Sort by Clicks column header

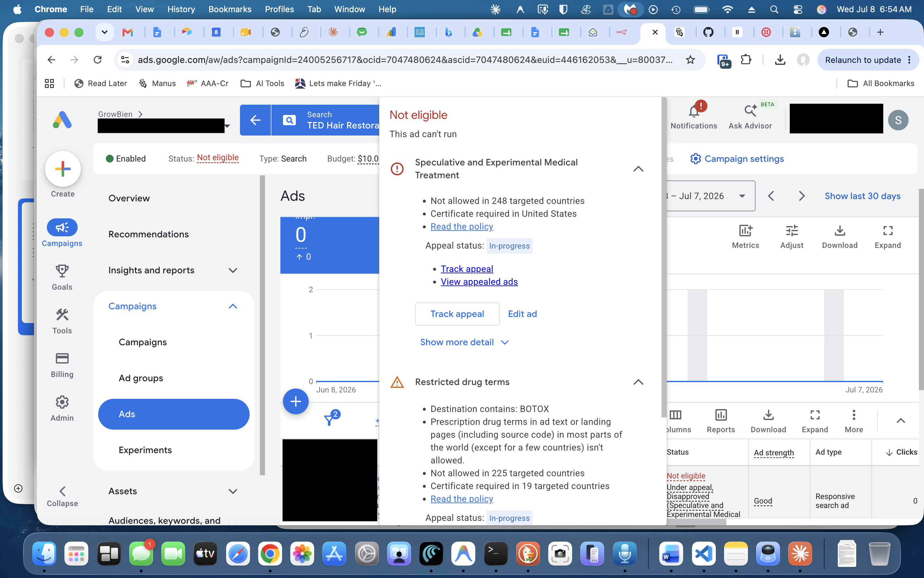901,452
